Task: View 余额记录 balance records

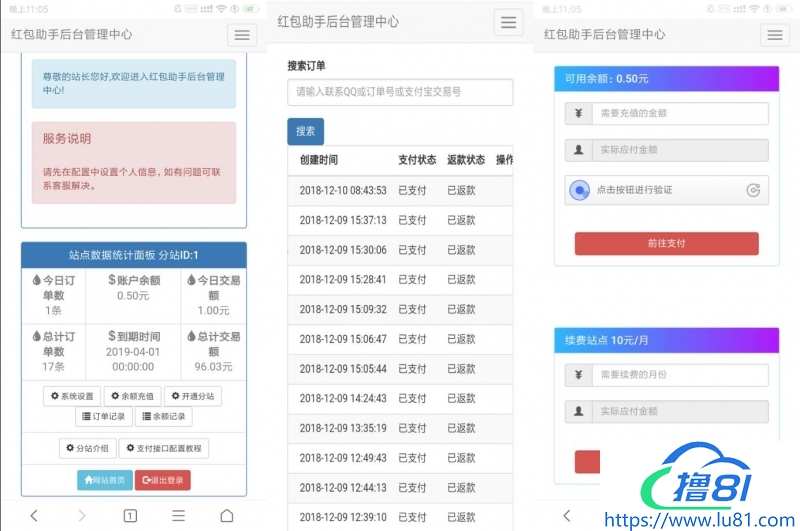Action: [x=162, y=417]
